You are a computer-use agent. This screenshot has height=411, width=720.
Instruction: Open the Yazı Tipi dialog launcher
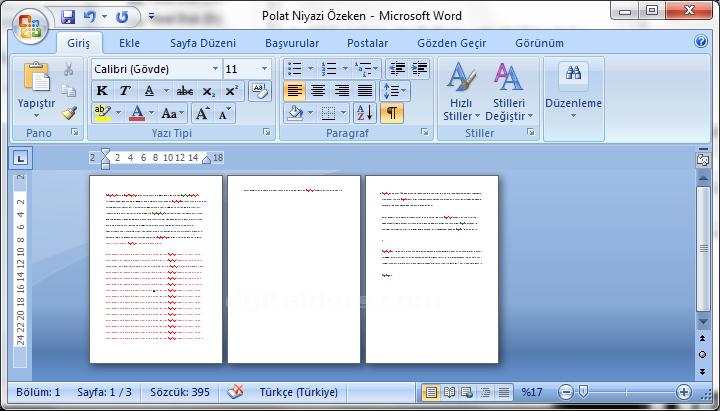pyautogui.click(x=267, y=133)
